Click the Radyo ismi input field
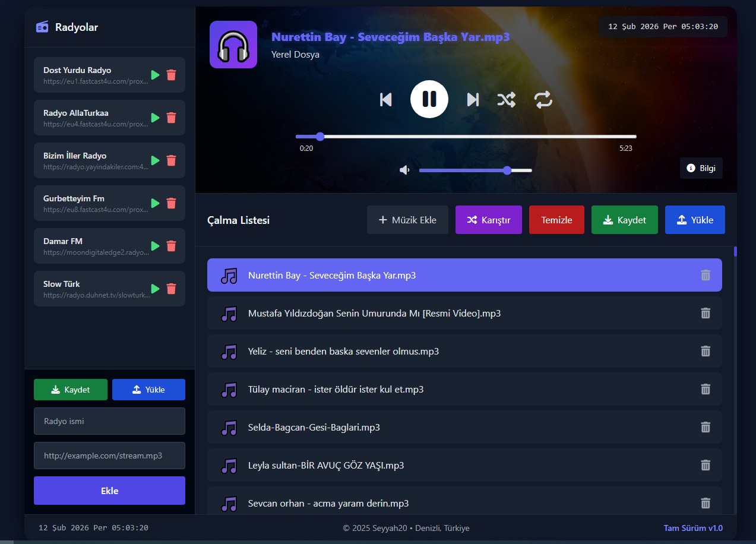The width and height of the screenshot is (756, 544). [109, 421]
